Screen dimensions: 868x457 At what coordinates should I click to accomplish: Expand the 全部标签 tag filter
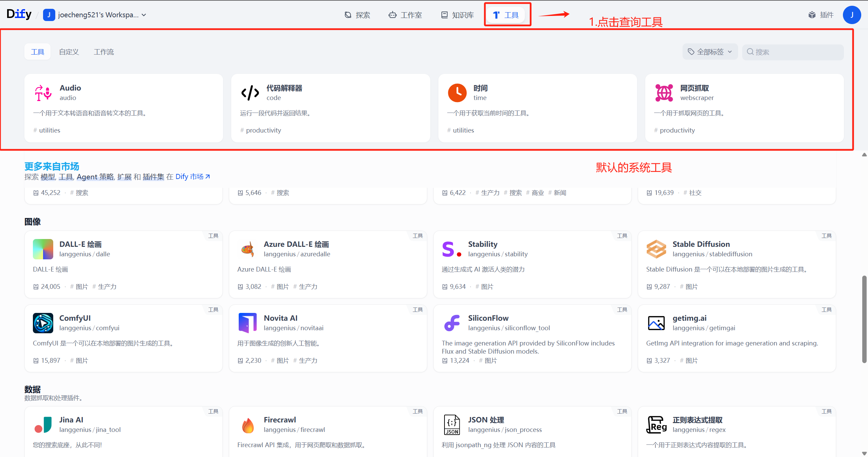point(710,52)
